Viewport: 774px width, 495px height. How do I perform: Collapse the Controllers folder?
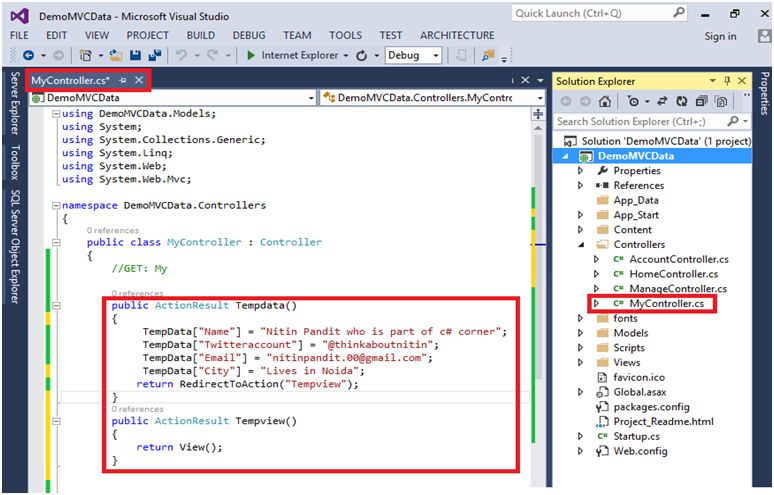pyautogui.click(x=581, y=244)
